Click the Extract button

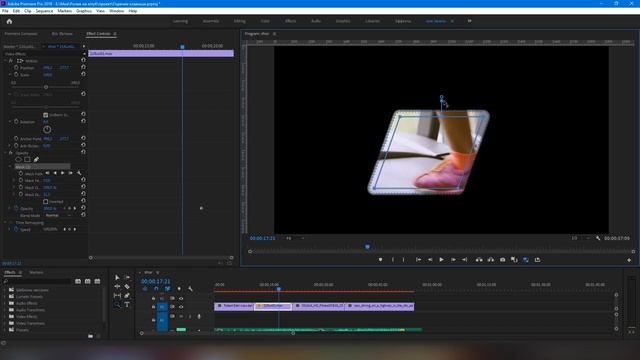pyautogui.click(x=491, y=260)
